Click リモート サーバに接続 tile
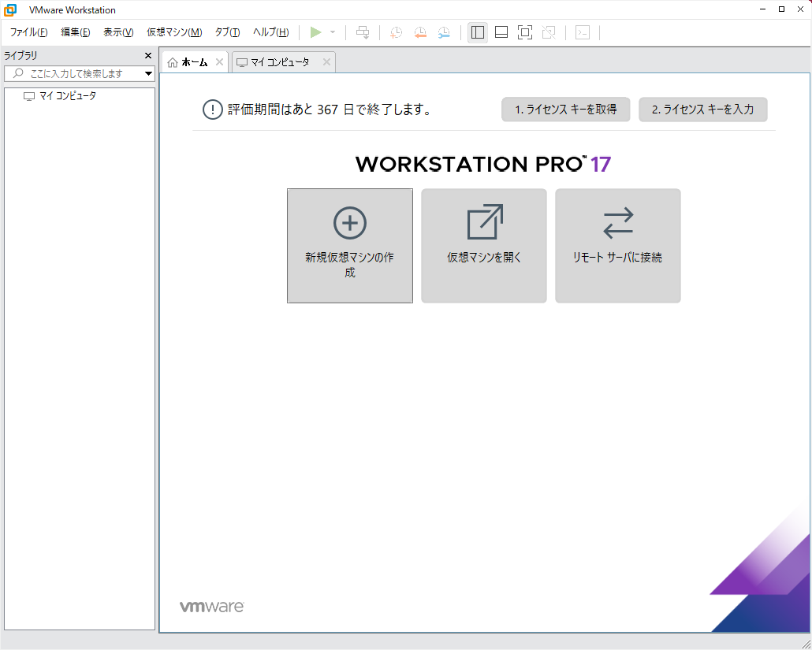The image size is (812, 650). coord(618,246)
